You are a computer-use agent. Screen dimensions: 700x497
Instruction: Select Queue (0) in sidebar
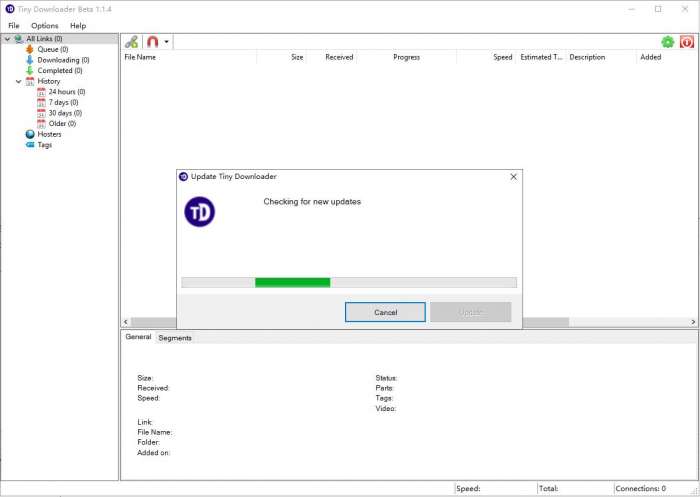[53, 49]
